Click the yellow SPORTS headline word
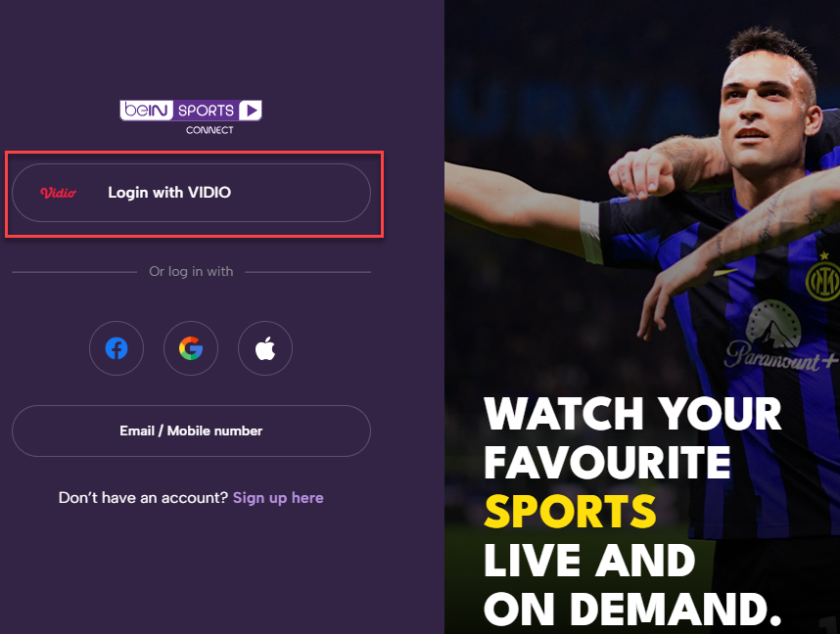 [x=571, y=512]
